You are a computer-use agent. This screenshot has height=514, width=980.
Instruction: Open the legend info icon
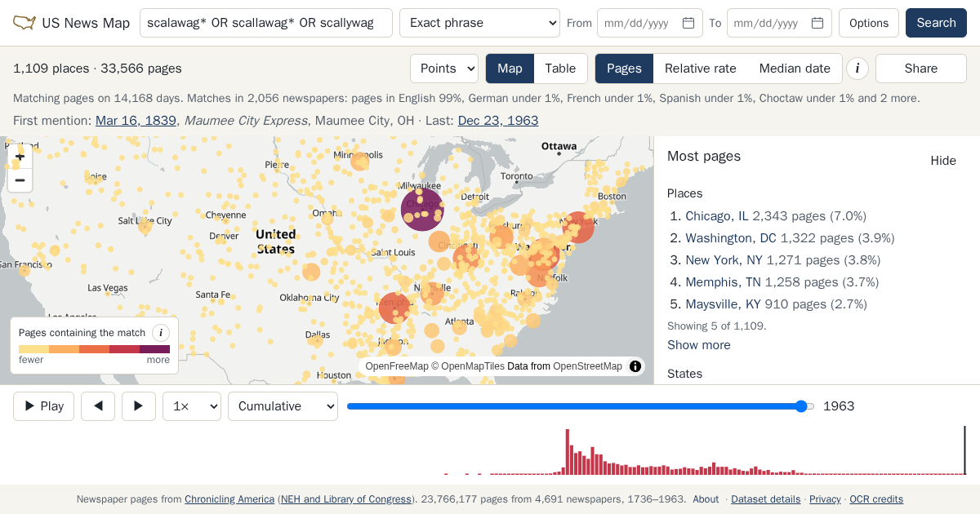coord(161,333)
